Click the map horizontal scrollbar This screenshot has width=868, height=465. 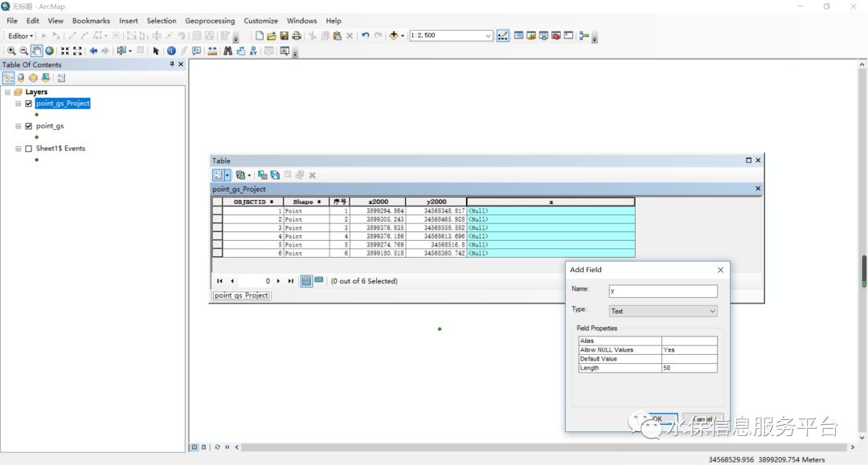[x=545, y=447]
